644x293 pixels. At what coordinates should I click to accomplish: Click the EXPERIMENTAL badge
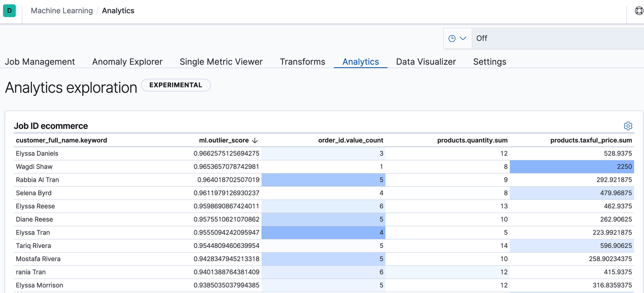pyautogui.click(x=175, y=85)
